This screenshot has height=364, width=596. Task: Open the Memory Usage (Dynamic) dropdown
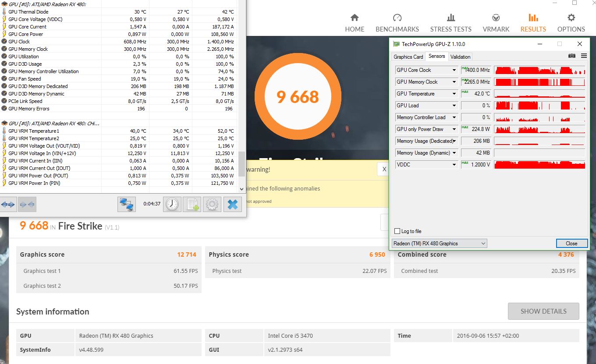click(x=454, y=153)
